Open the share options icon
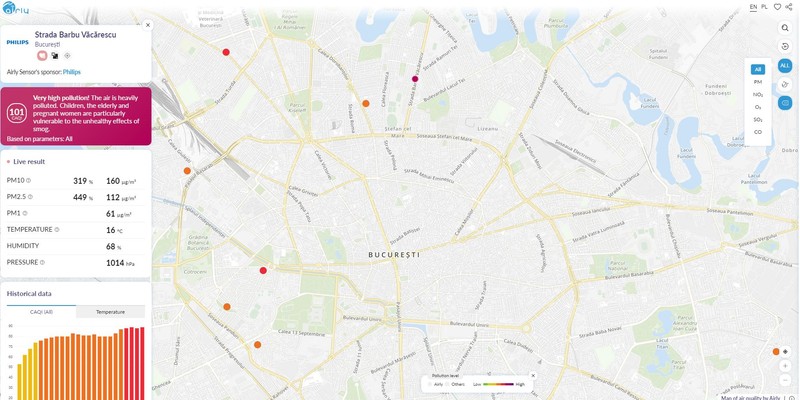This screenshot has height=400, width=800. coord(789,7)
